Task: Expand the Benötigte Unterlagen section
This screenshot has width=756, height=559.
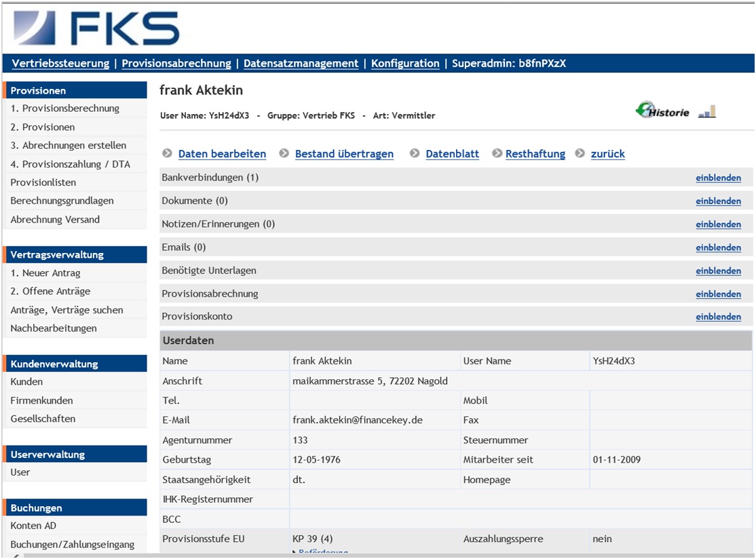Action: click(x=719, y=270)
